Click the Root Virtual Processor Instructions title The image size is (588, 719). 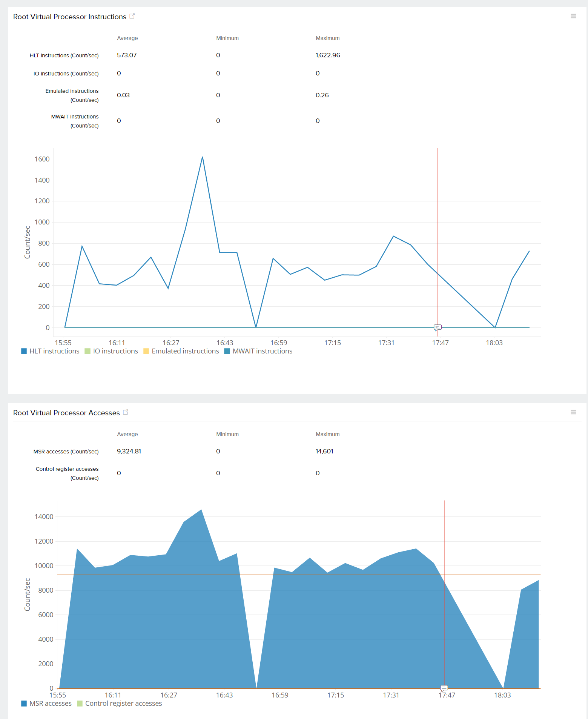click(x=70, y=17)
